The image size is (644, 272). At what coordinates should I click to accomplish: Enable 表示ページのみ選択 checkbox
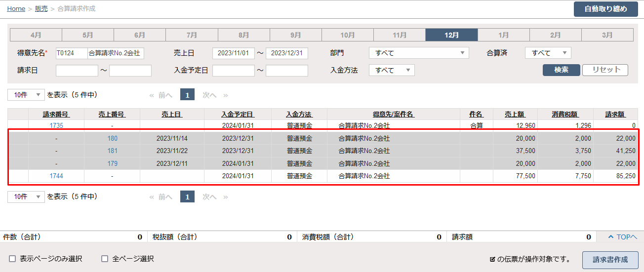12,259
